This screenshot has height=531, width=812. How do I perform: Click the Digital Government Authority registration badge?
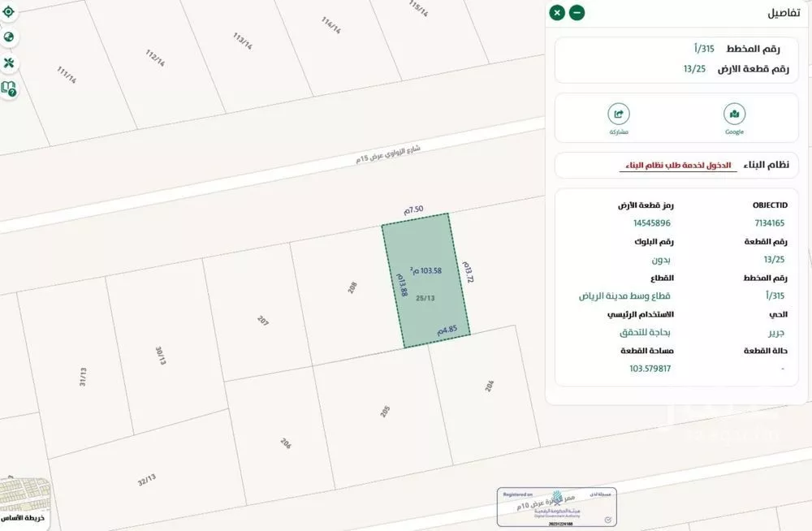tap(557, 507)
